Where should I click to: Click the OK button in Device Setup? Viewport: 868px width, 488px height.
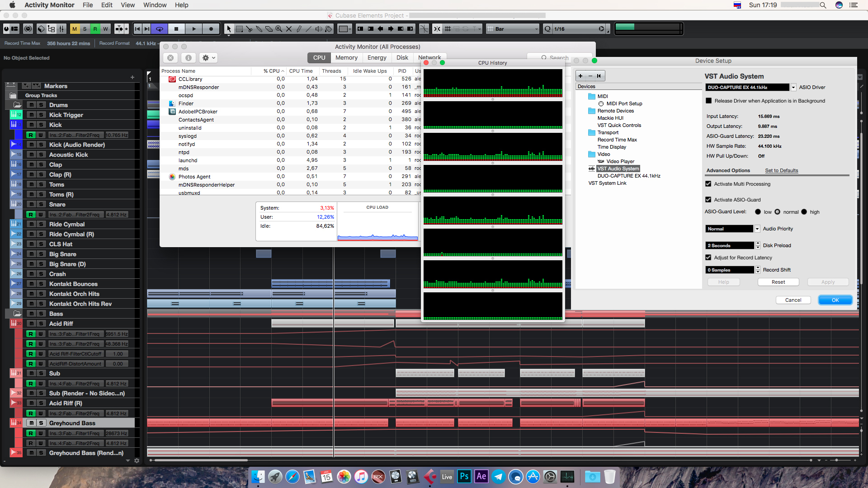coord(835,300)
